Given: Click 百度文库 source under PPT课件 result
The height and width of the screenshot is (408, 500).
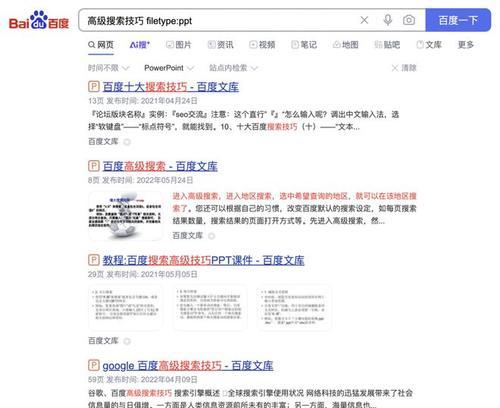Looking at the screenshot, I should click(x=103, y=341).
